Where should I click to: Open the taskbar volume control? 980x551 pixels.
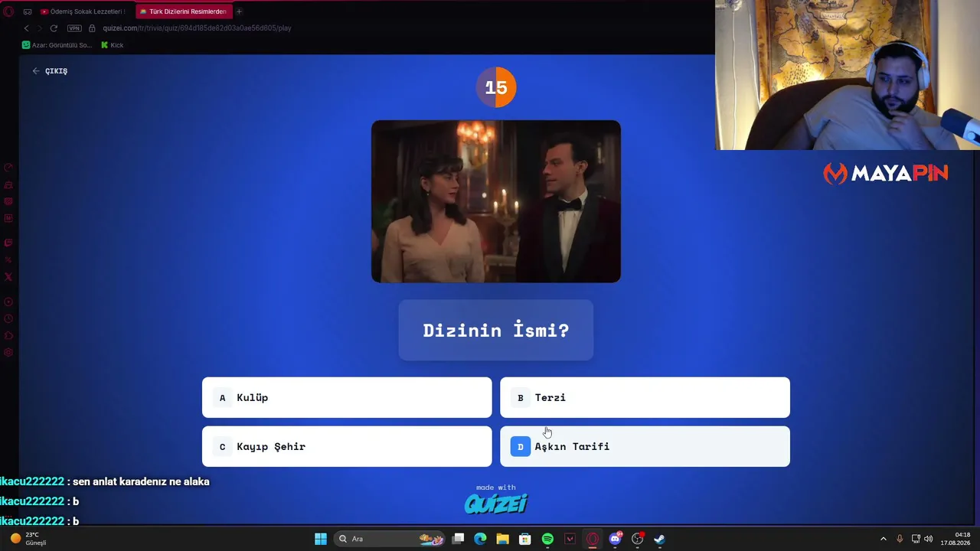[x=929, y=539]
